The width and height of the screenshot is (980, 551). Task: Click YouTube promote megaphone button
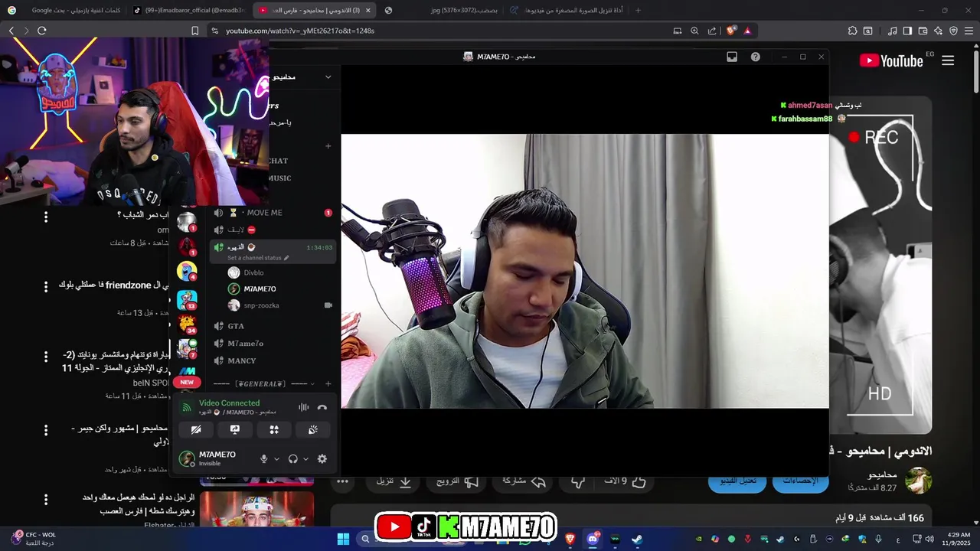[x=457, y=481]
